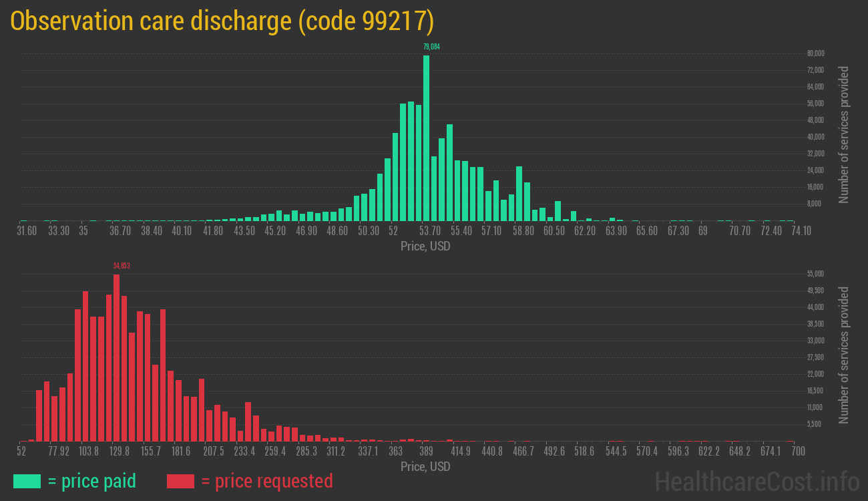Select the red price requested legend swatch
The height and width of the screenshot is (501, 868).
tap(180, 481)
